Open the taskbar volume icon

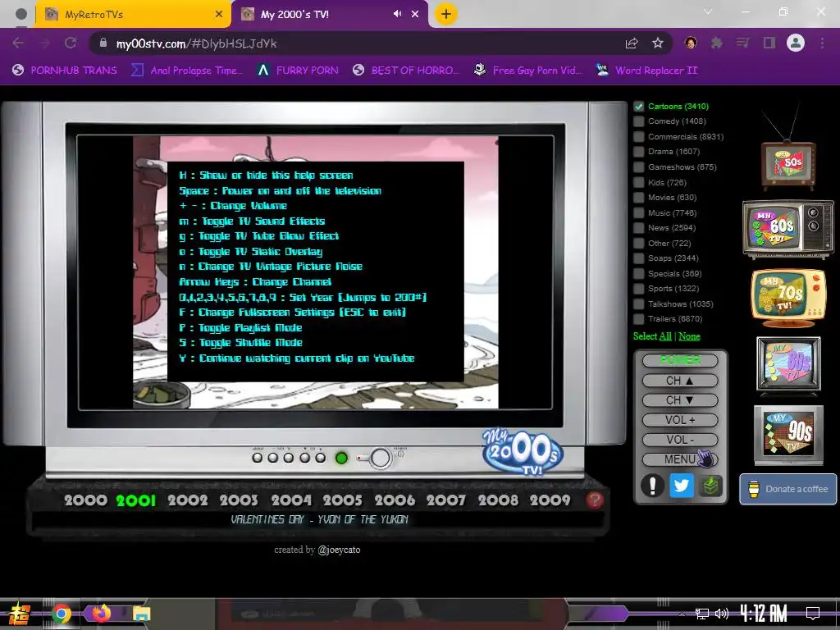[722, 614]
